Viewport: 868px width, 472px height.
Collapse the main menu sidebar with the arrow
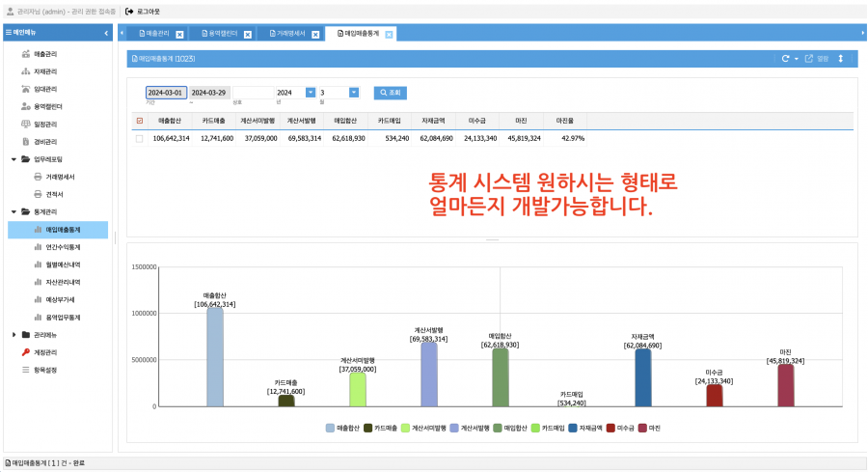coord(106,33)
